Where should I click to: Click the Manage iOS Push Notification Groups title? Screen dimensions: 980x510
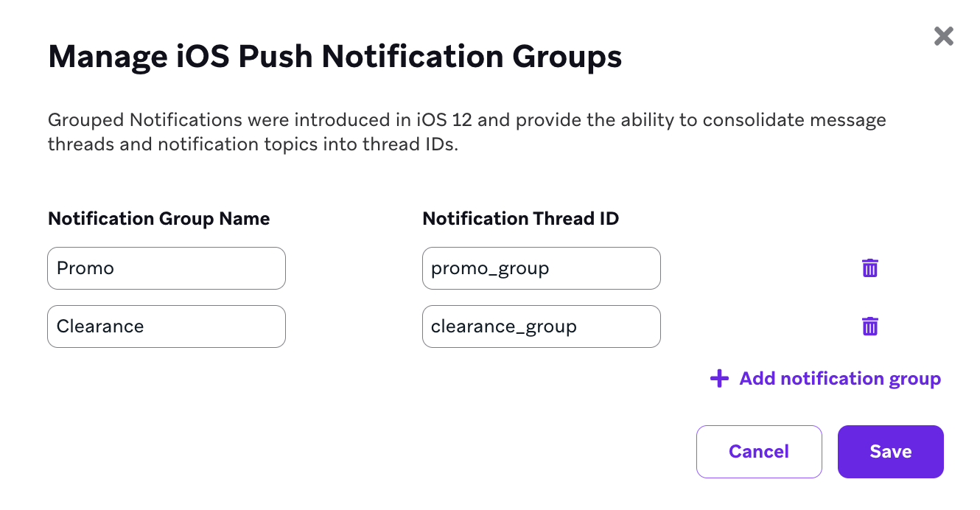click(x=335, y=56)
